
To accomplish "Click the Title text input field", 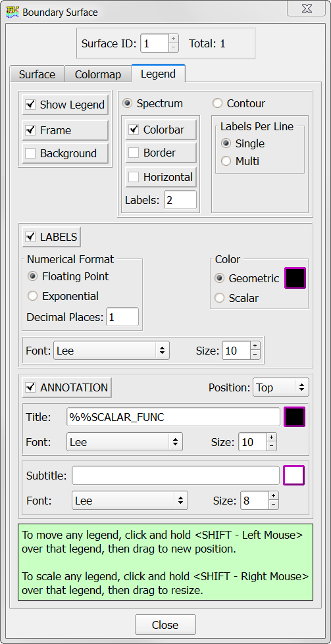I will (x=173, y=417).
